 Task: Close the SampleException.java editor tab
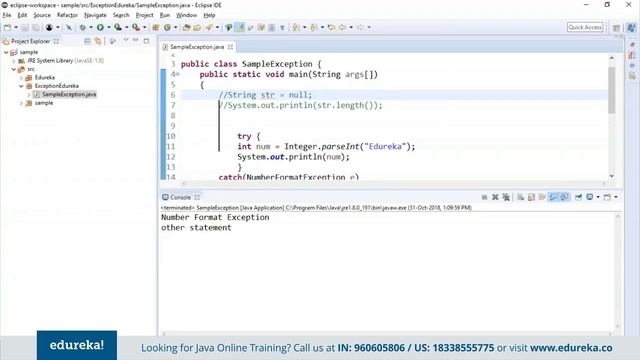coord(231,47)
